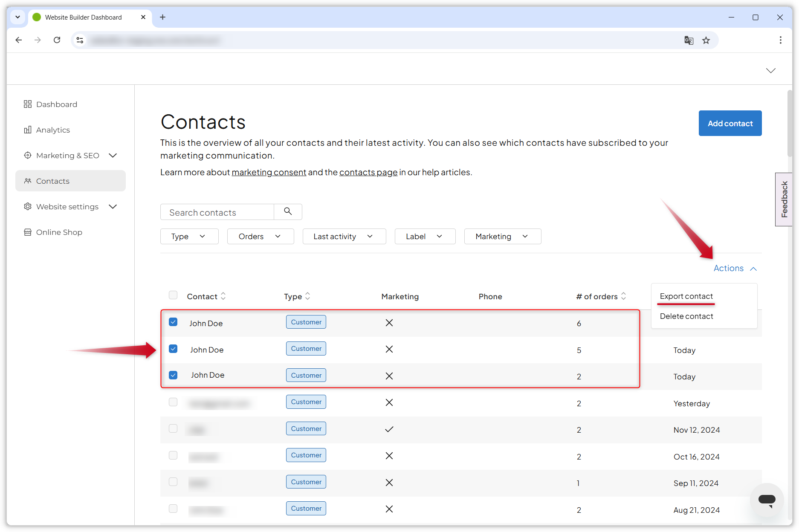Toggle the select-all contacts checkbox
Screen dimensions: 799x532
point(173,295)
